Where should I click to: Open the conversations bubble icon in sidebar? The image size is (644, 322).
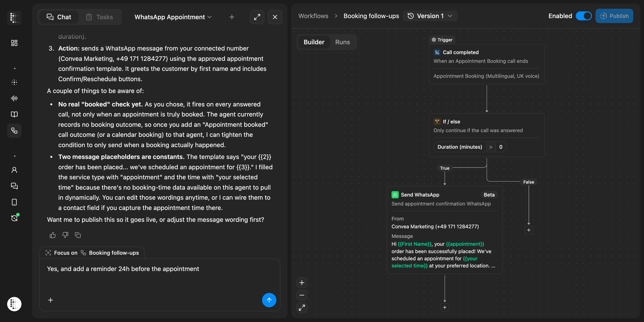14,186
